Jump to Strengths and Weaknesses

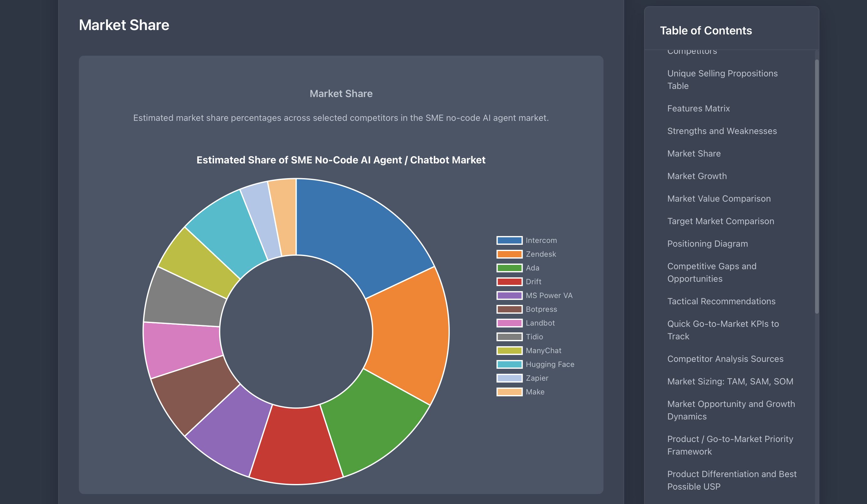(x=722, y=131)
